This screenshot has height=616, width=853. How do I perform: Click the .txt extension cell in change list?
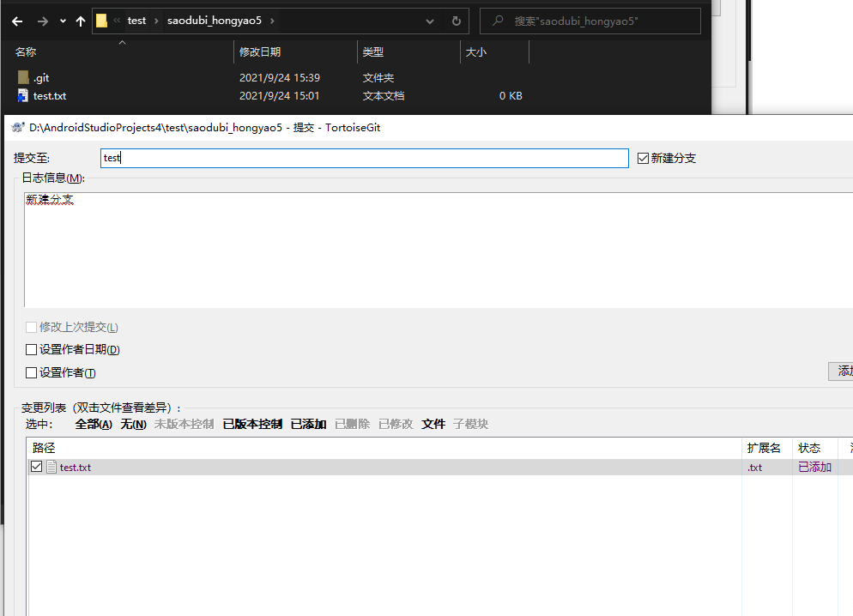(754, 468)
